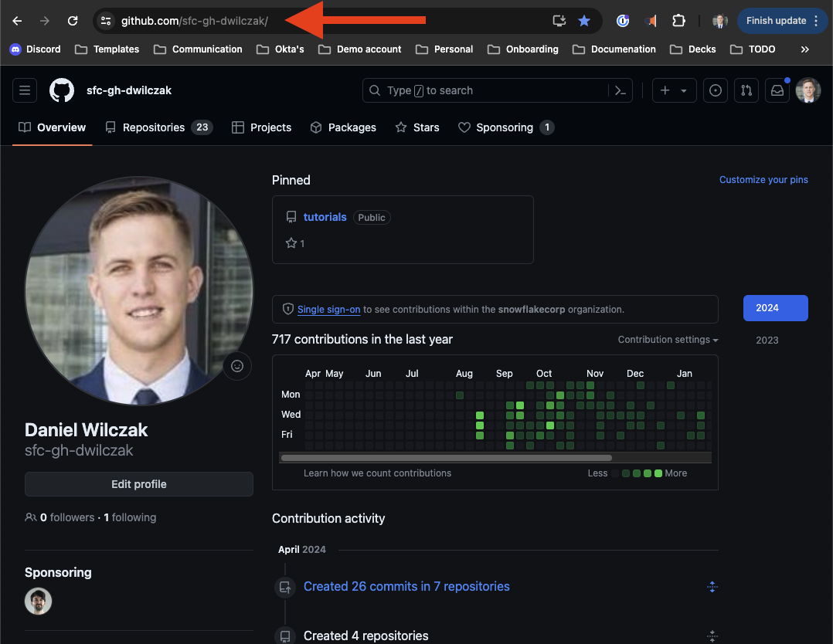Click the Edit profile button
Screen dimensions: 833x644
(x=138, y=484)
